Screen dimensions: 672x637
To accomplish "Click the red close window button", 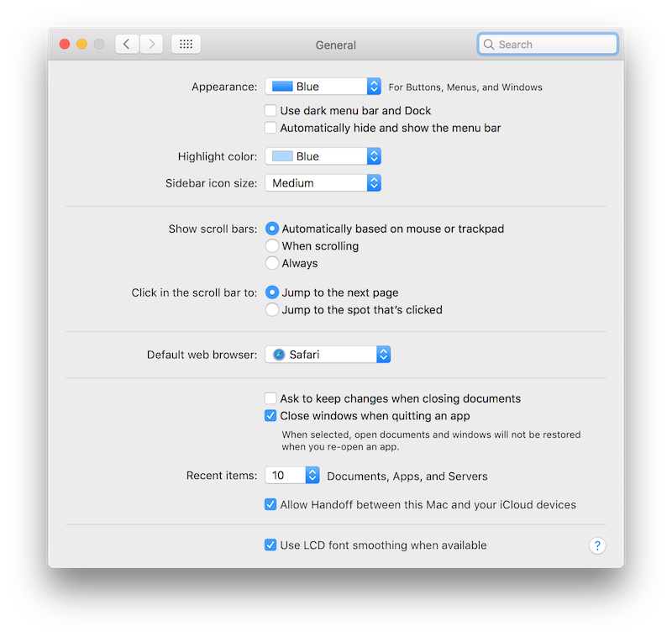I will click(x=64, y=45).
